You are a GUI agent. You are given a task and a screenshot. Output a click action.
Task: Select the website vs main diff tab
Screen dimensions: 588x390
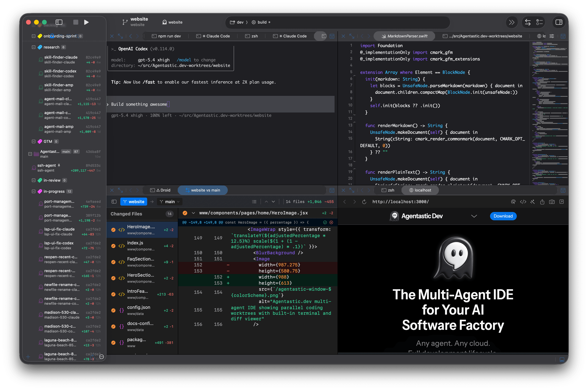point(203,190)
